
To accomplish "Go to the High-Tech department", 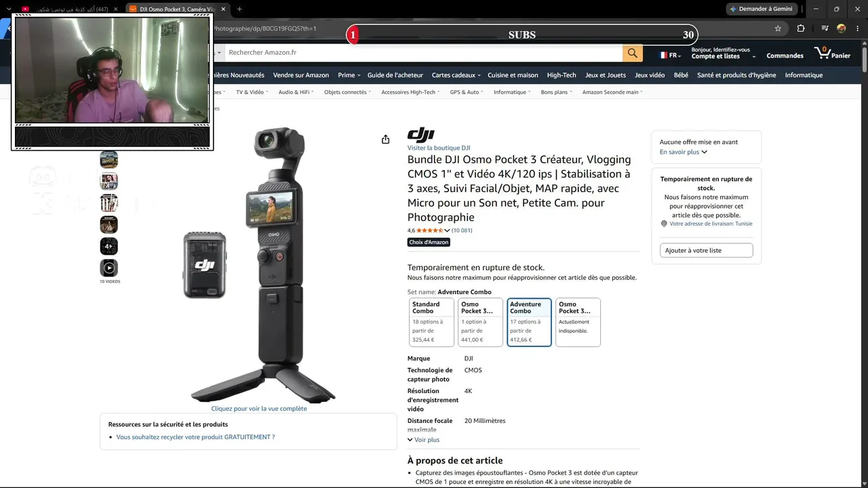I will (x=561, y=75).
